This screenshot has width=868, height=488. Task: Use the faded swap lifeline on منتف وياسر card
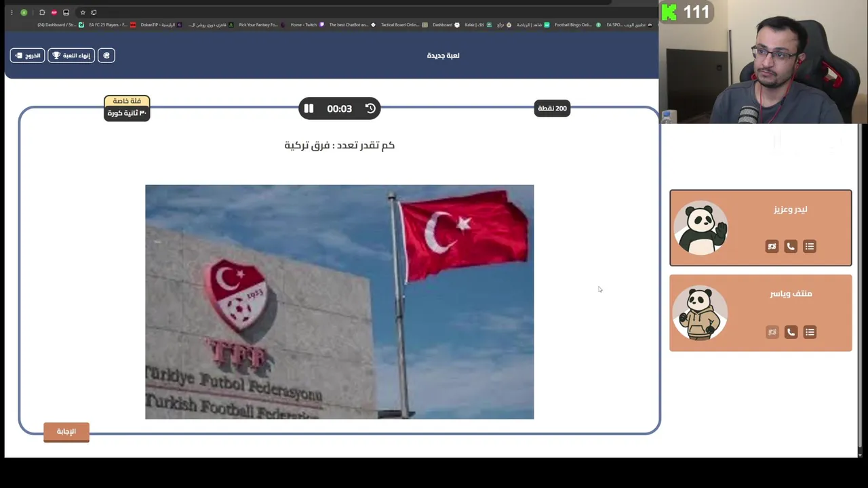772,332
